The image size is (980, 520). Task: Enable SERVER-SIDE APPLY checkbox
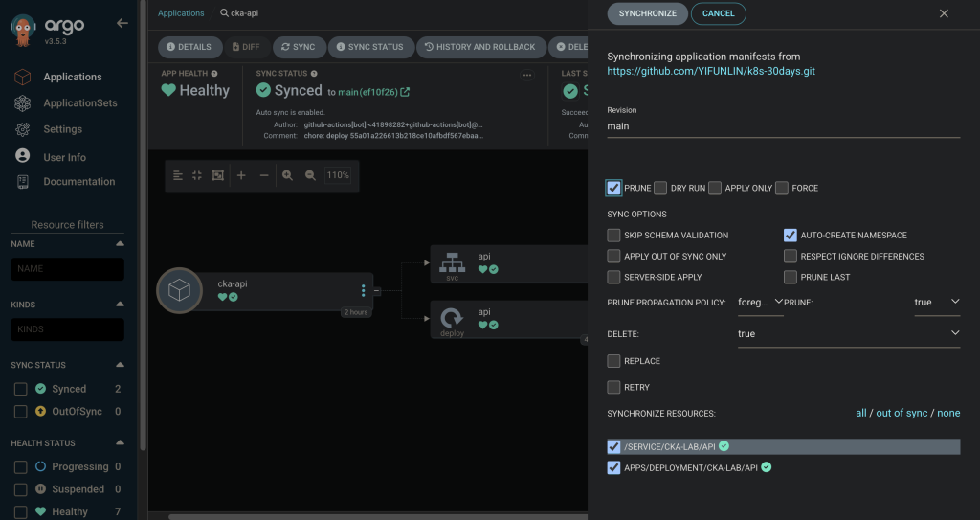point(613,277)
